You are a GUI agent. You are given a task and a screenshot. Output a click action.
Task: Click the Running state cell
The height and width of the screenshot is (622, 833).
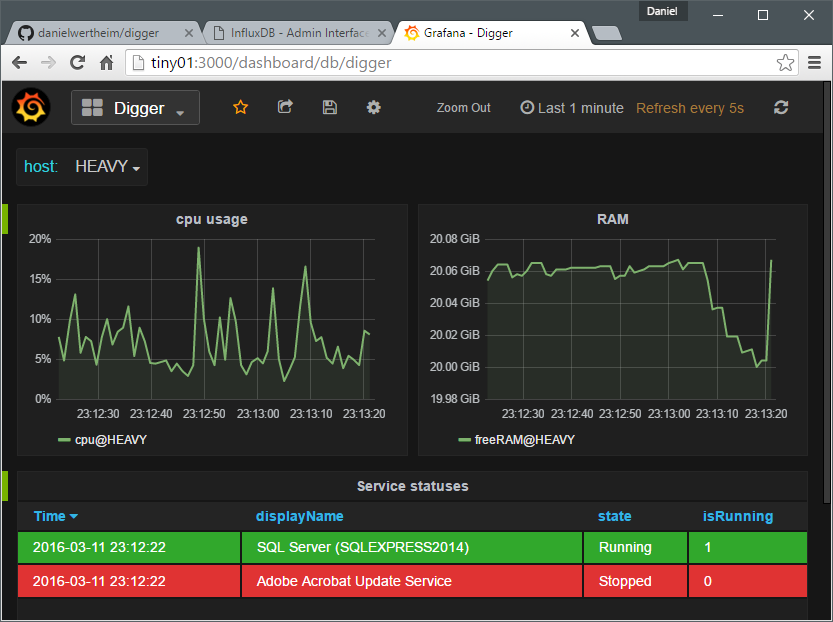click(x=635, y=547)
